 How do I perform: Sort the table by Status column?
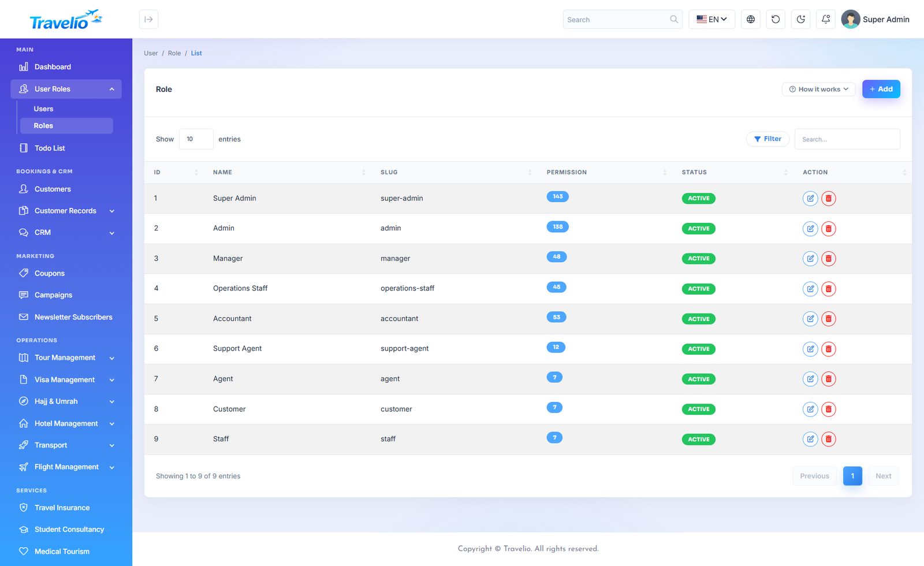pyautogui.click(x=734, y=172)
